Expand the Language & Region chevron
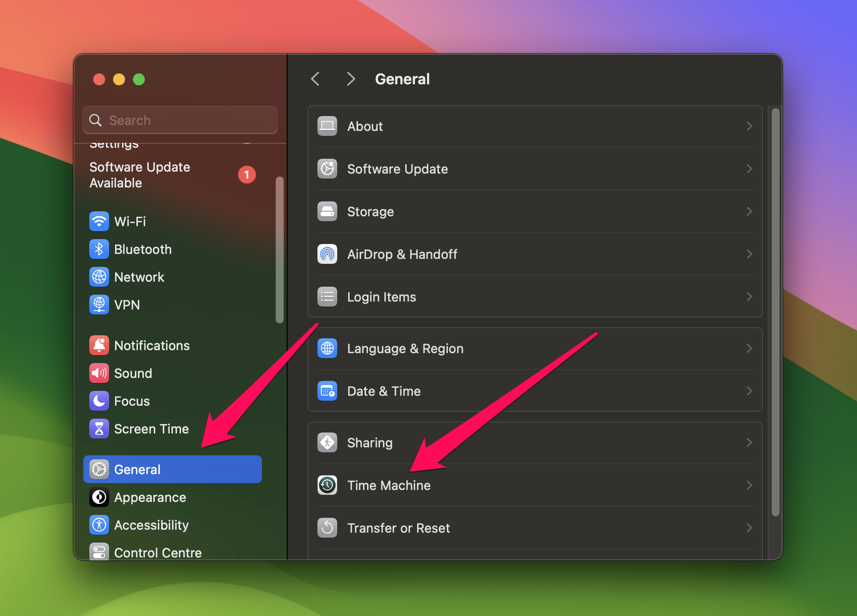Image resolution: width=857 pixels, height=616 pixels. pyautogui.click(x=749, y=348)
